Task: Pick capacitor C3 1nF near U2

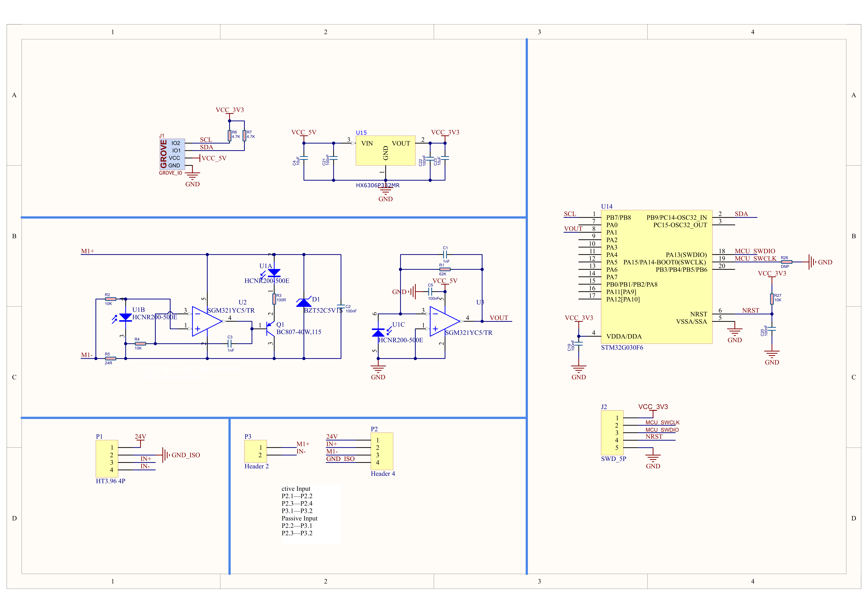Action: coord(229,344)
